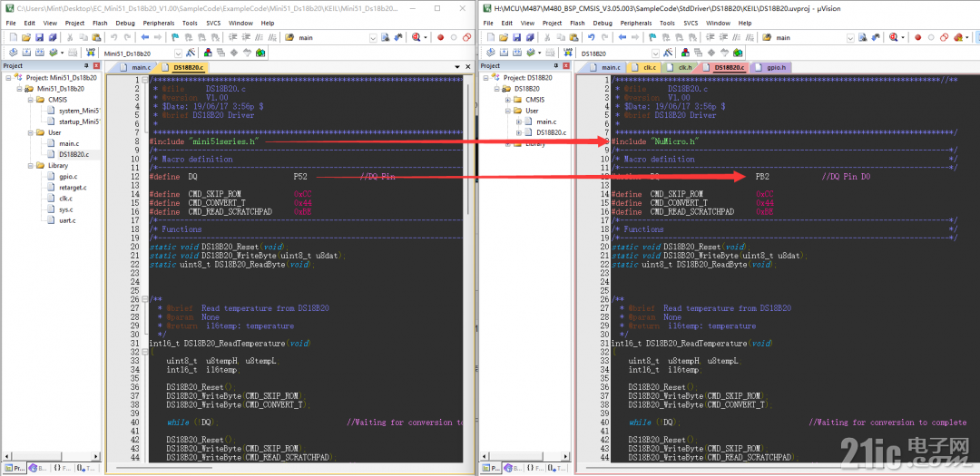Viewport: 980px width, 476px height.
Task: Collapse Project: Mini51_Ds18b20 root node
Action: (x=7, y=77)
